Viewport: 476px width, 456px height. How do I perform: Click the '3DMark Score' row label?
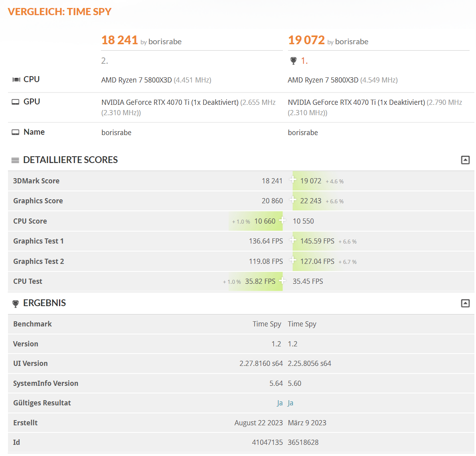pos(36,181)
